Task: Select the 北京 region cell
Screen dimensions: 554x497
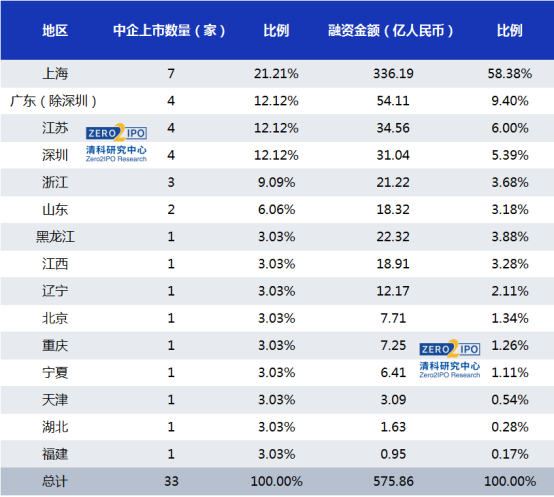Action: coord(55,319)
